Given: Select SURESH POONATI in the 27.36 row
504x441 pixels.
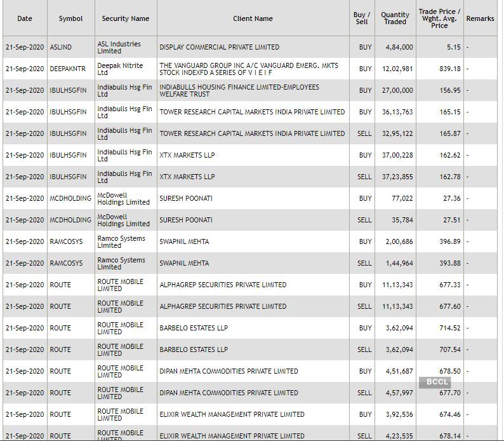Looking at the screenshot, I should (186, 198).
